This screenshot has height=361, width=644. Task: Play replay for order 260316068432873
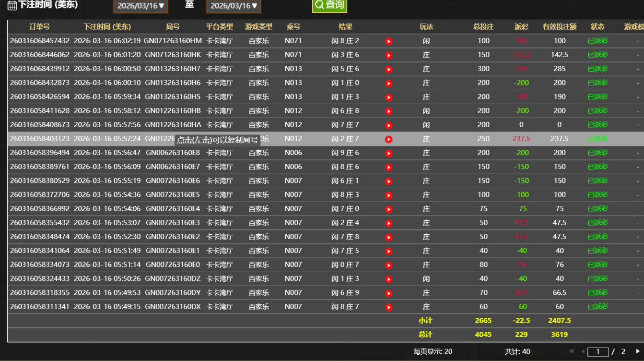388,83
